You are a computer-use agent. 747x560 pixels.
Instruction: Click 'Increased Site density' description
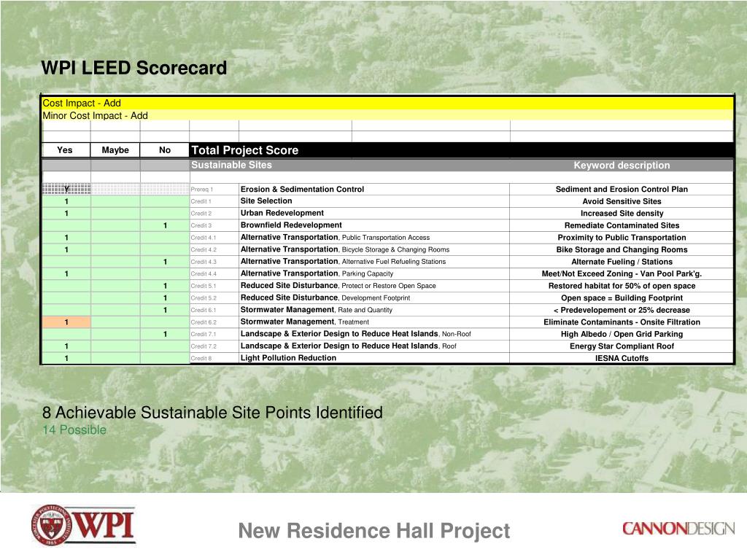pyautogui.click(x=622, y=214)
